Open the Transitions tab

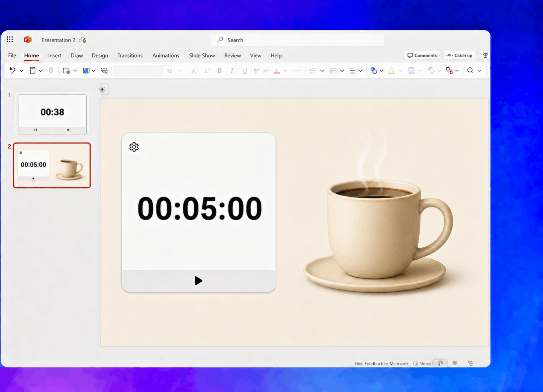[x=130, y=56]
